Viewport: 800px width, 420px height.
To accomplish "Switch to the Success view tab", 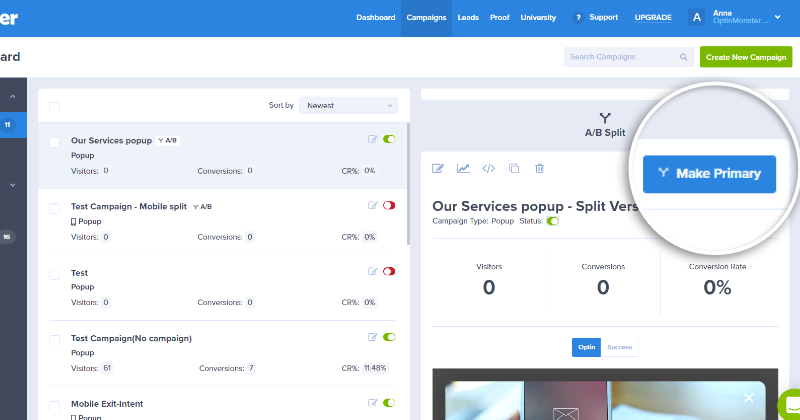I will click(619, 347).
